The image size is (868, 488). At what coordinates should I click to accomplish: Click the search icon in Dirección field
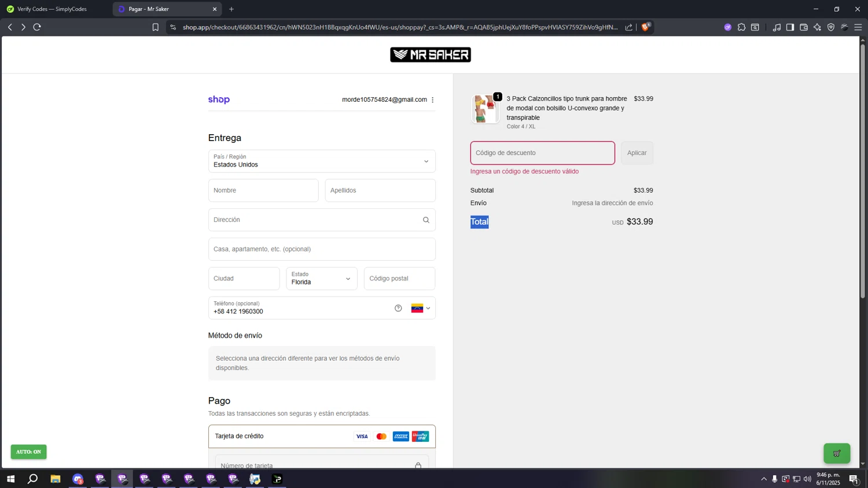(426, 220)
